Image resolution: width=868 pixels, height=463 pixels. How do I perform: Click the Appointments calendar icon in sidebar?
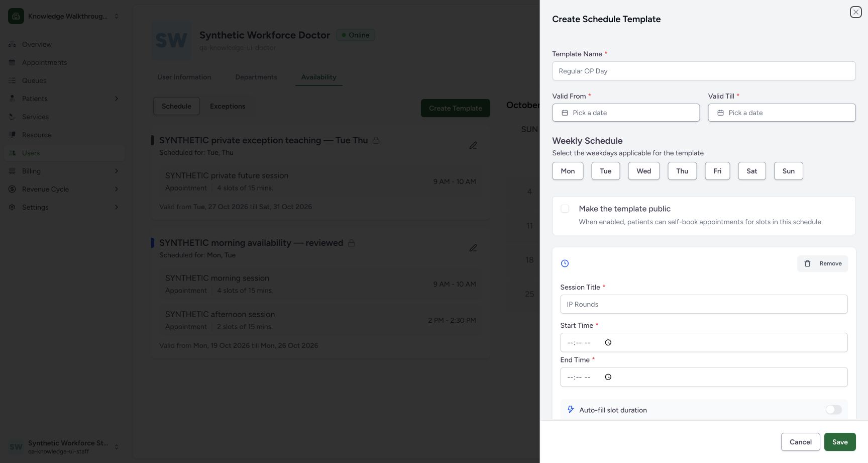click(x=12, y=62)
